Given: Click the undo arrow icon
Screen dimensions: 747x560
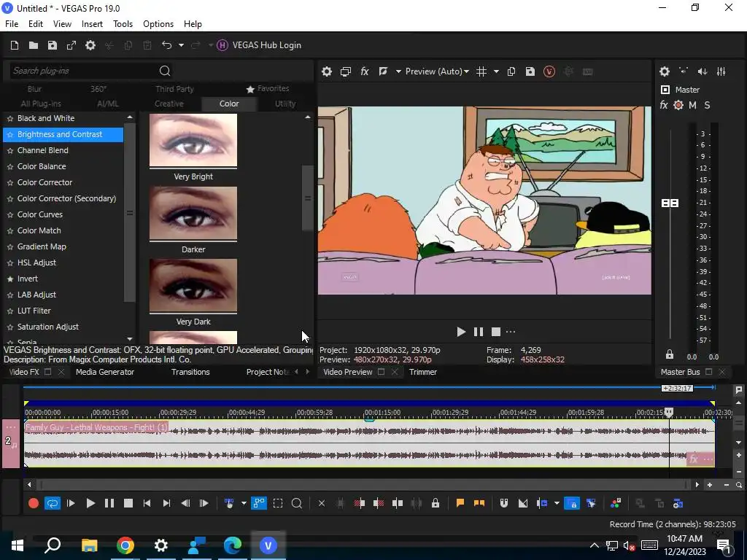Looking at the screenshot, I should coord(166,44).
